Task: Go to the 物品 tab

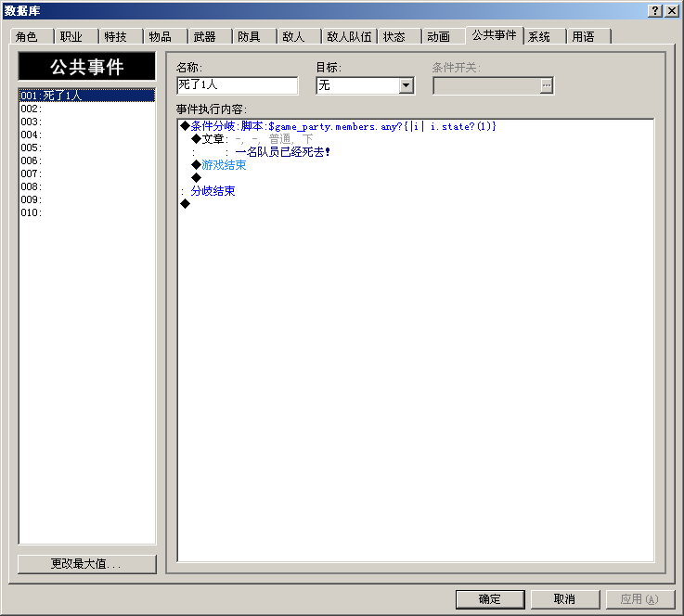Action: (x=165, y=36)
